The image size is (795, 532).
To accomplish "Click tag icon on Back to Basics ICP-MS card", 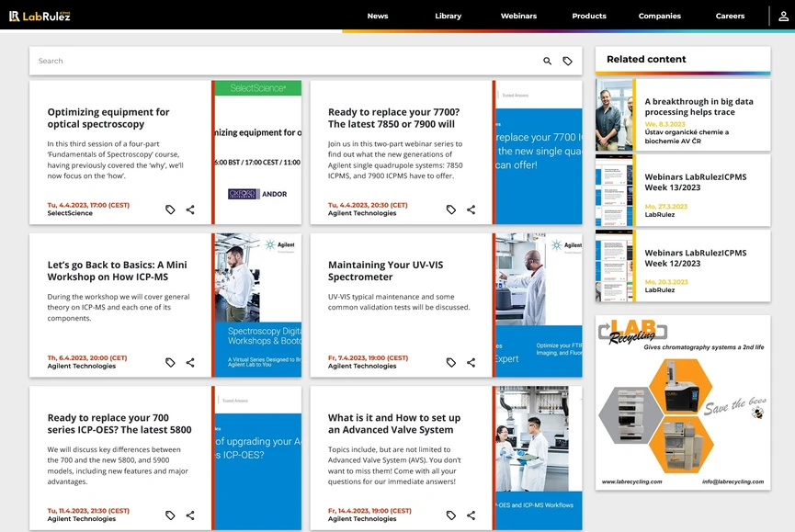I will coord(170,362).
